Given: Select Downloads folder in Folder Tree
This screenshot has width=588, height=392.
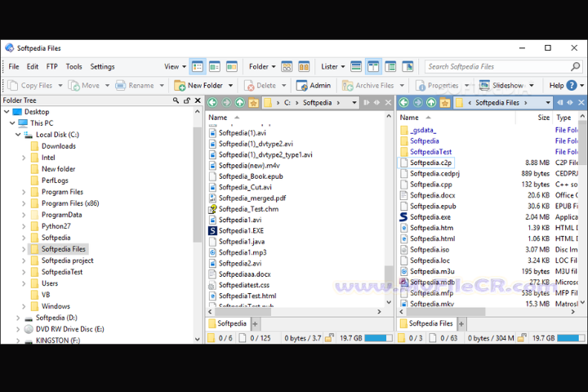Looking at the screenshot, I should [x=59, y=146].
